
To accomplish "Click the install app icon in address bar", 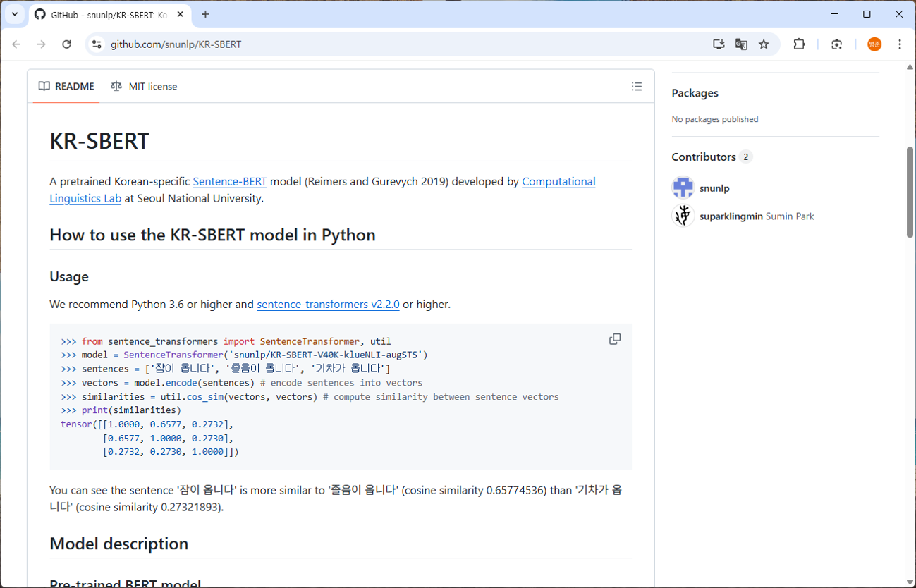I will [x=719, y=44].
